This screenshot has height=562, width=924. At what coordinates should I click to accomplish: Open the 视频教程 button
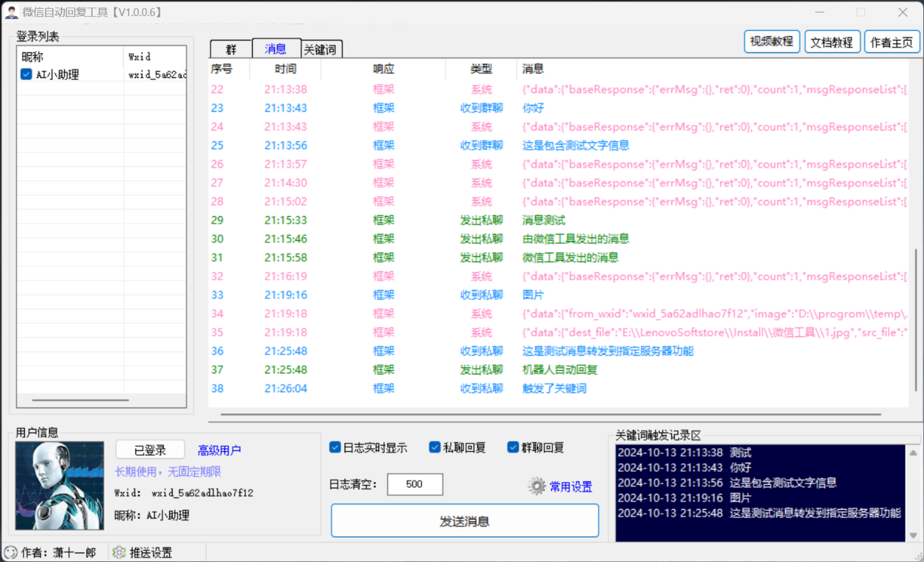pos(772,42)
